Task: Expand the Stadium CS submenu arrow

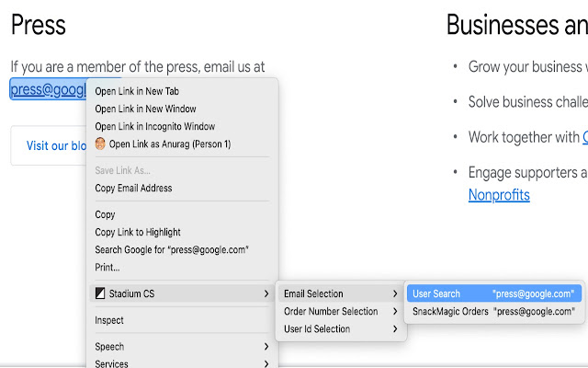Action: pyautogui.click(x=266, y=293)
